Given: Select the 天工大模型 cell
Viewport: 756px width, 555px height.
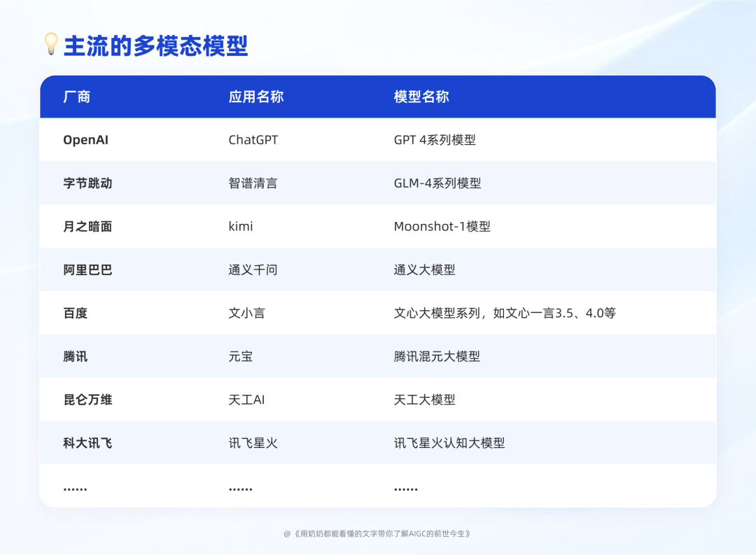Looking at the screenshot, I should click(425, 400).
